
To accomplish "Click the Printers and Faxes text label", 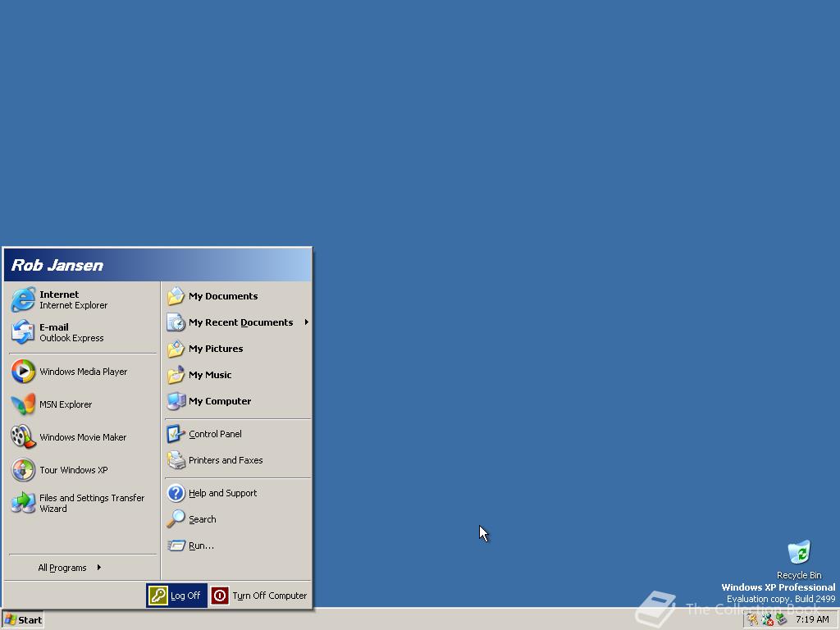I will pos(226,460).
